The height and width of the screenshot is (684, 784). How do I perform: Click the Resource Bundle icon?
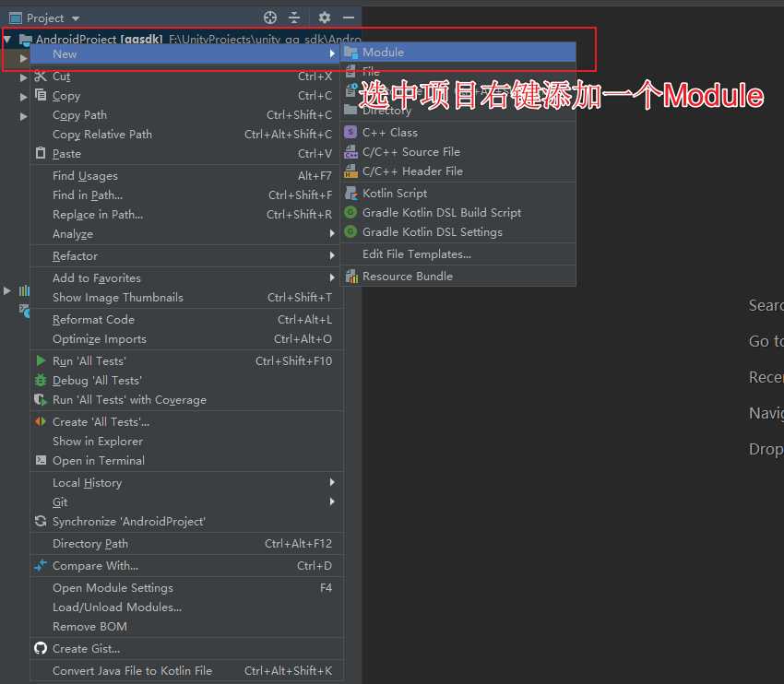click(353, 276)
